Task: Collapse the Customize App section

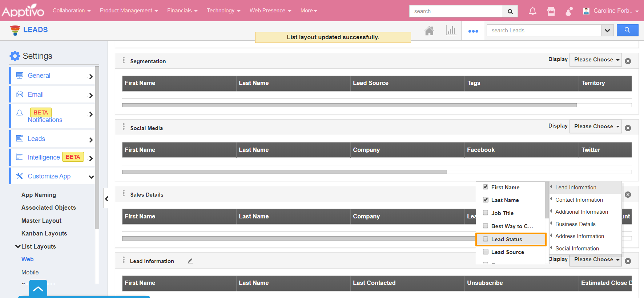Action: pos(91,177)
